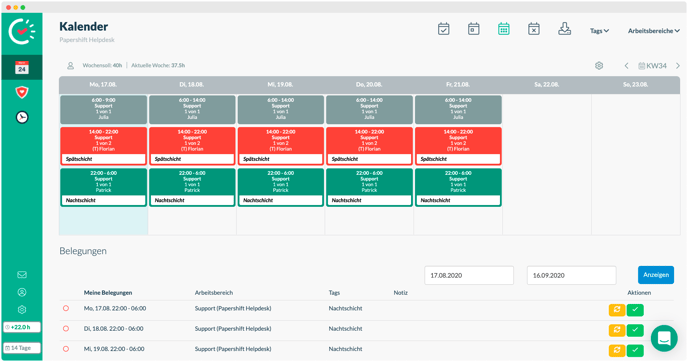The width and height of the screenshot is (688, 362).
Task: Go to next week arrow
Action: [x=678, y=66]
